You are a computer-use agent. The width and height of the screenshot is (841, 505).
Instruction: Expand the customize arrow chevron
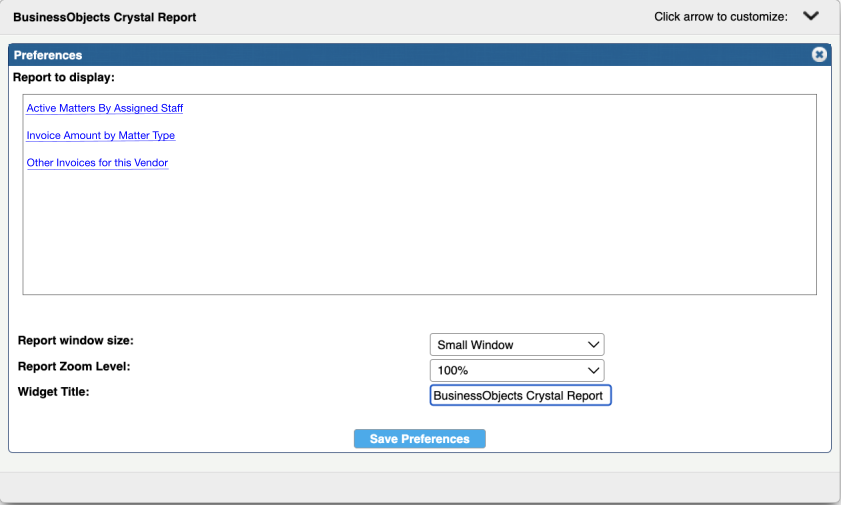(810, 16)
